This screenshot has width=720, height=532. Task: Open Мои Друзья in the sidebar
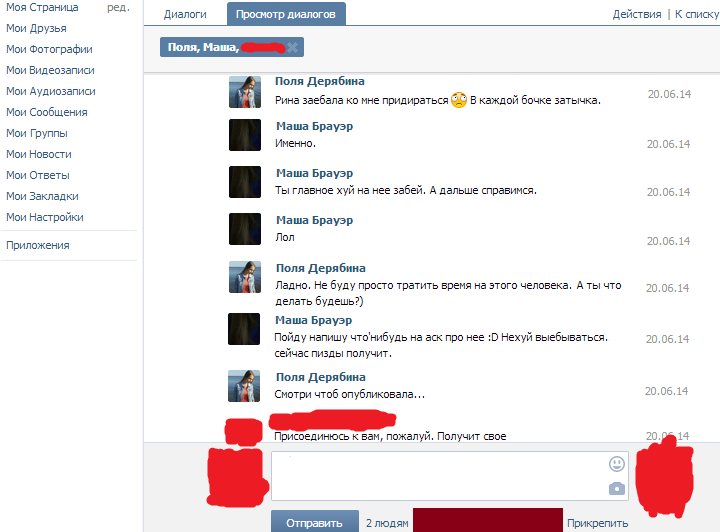pos(36,28)
